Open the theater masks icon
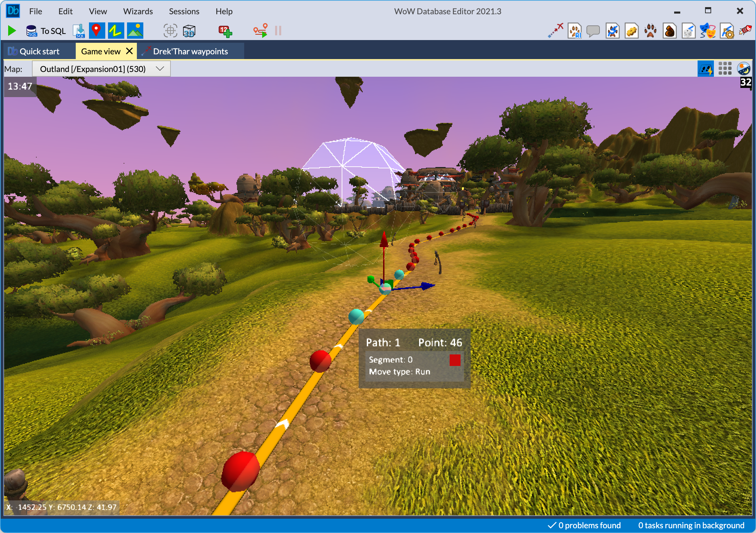Image resolution: width=756 pixels, height=533 pixels. 707,31
